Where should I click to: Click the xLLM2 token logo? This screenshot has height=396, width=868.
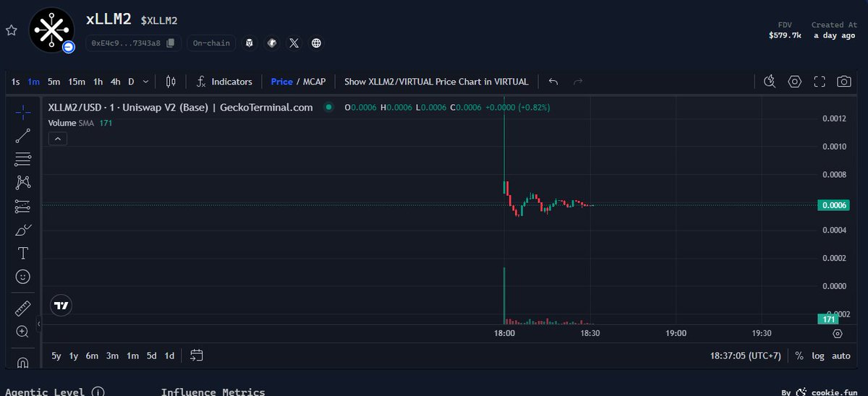pyautogui.click(x=51, y=31)
